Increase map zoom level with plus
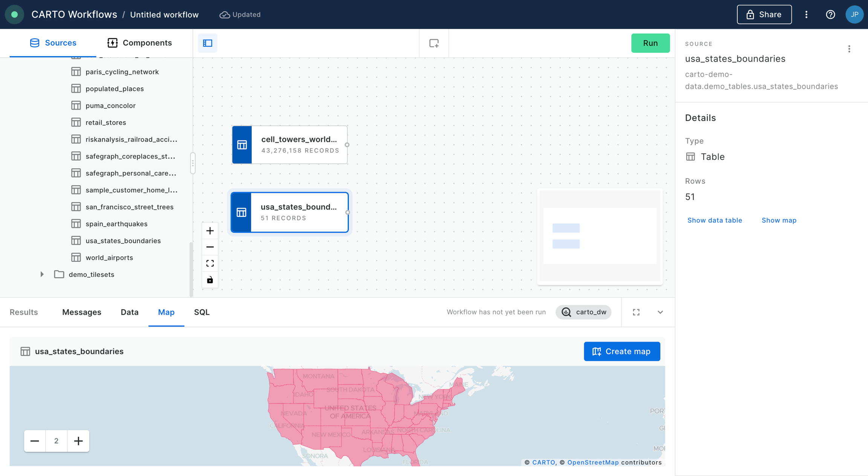This screenshot has width=868, height=476. 78,441
